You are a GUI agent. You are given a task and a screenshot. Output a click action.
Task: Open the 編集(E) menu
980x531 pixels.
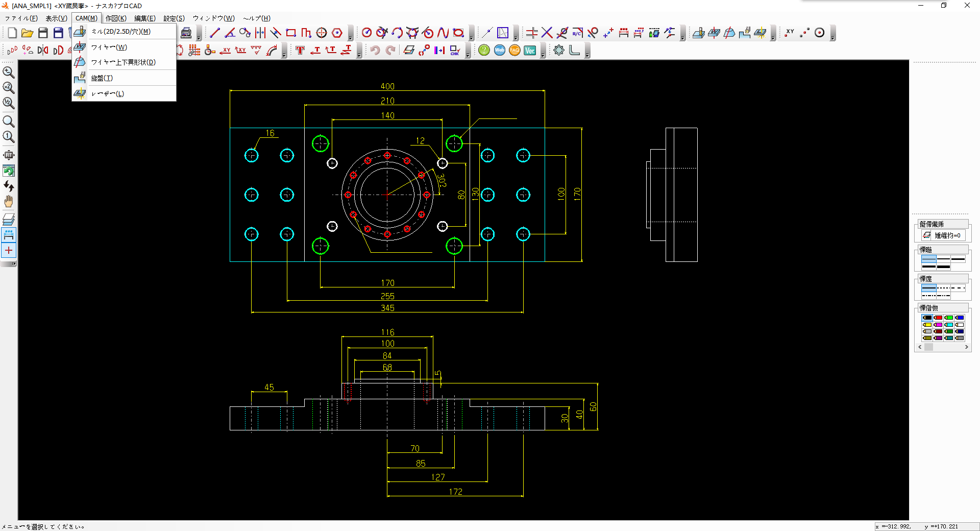click(x=145, y=18)
